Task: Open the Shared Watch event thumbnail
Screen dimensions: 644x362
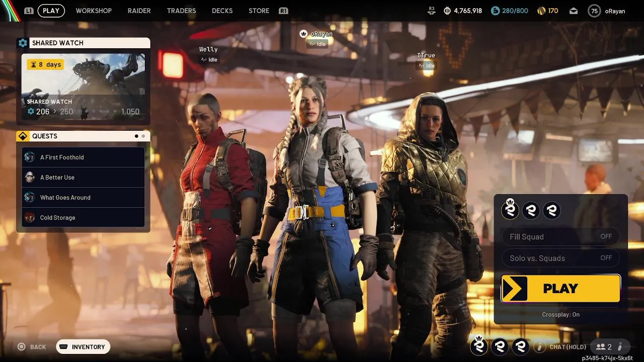Action: (x=83, y=86)
